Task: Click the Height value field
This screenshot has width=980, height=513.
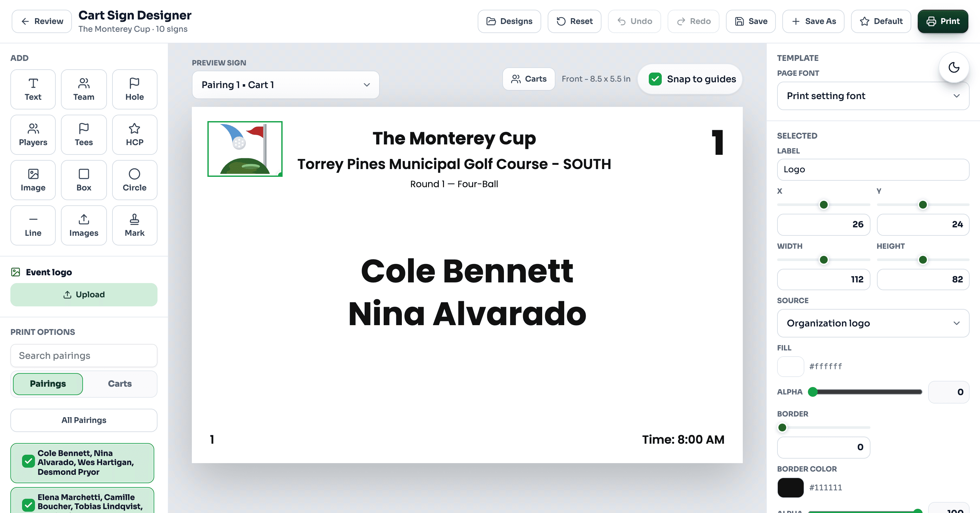Action: 923,279
